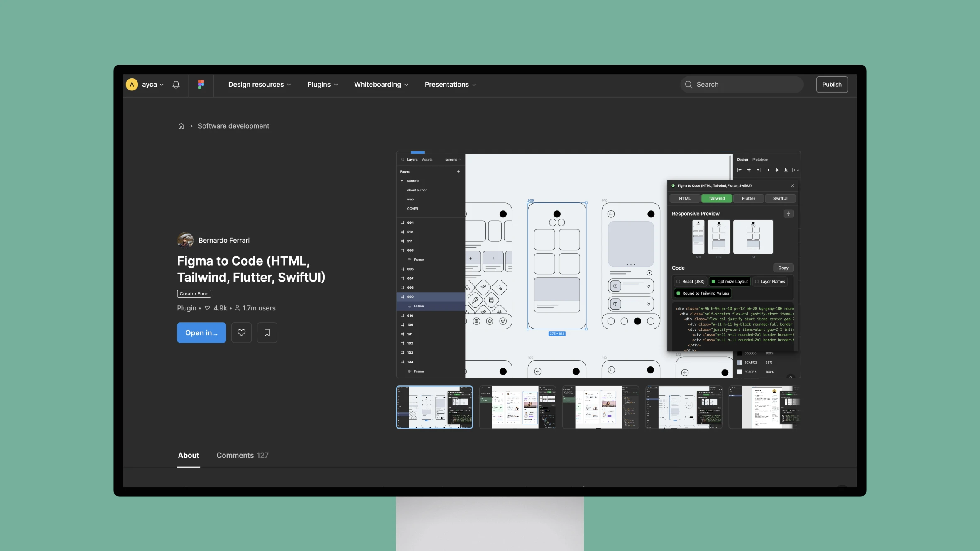The width and height of the screenshot is (980, 551).
Task: Open the Presentations dropdown
Action: (451, 85)
